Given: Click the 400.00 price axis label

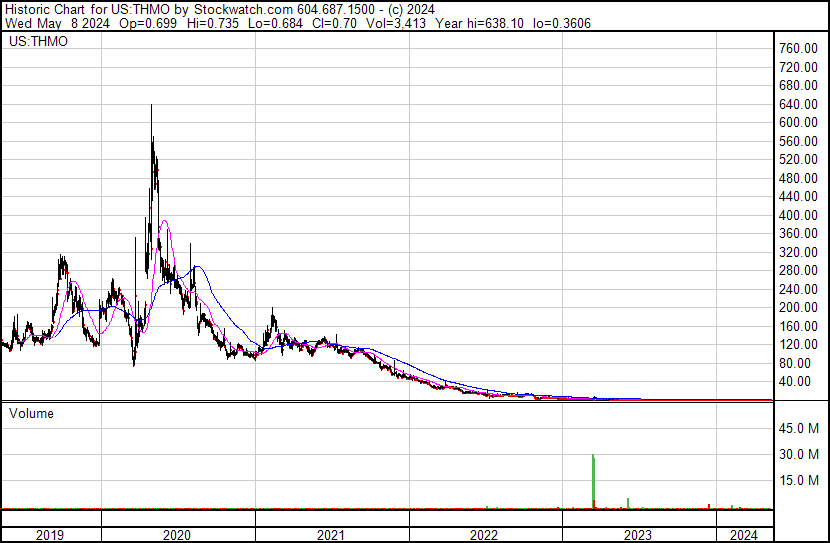Looking at the screenshot, I should [799, 215].
